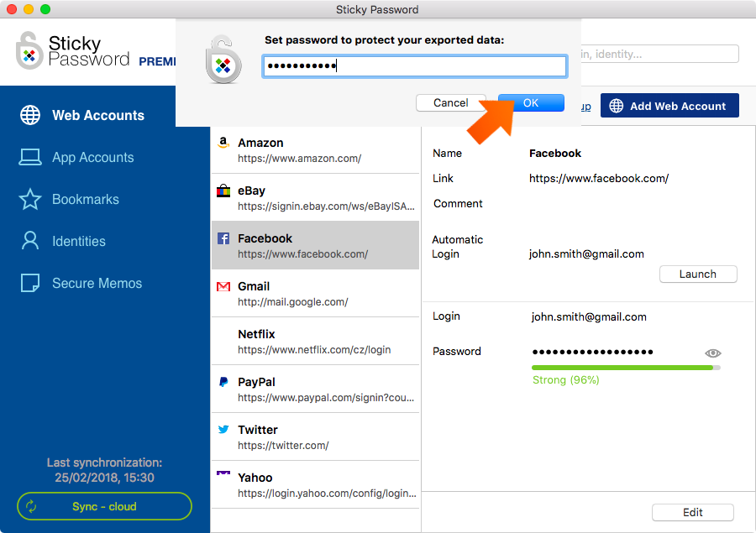Select the Facebook account row

click(x=315, y=245)
